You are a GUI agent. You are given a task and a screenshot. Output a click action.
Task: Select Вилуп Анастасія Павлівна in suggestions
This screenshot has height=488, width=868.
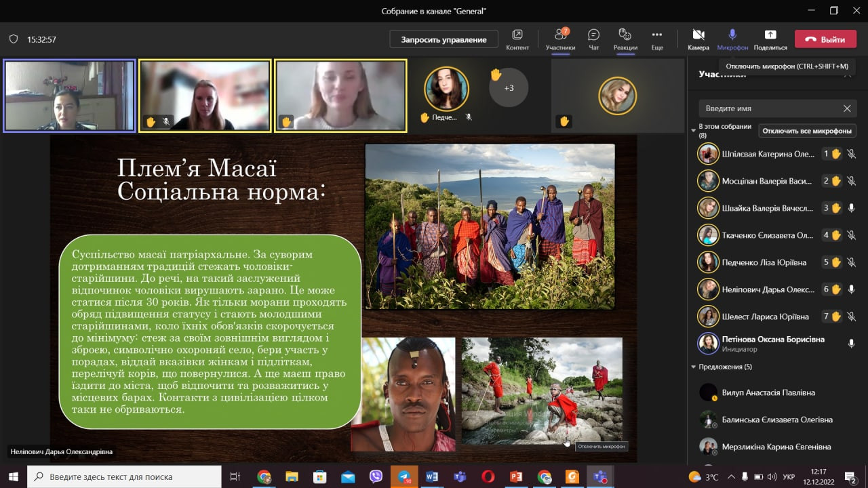point(758,392)
